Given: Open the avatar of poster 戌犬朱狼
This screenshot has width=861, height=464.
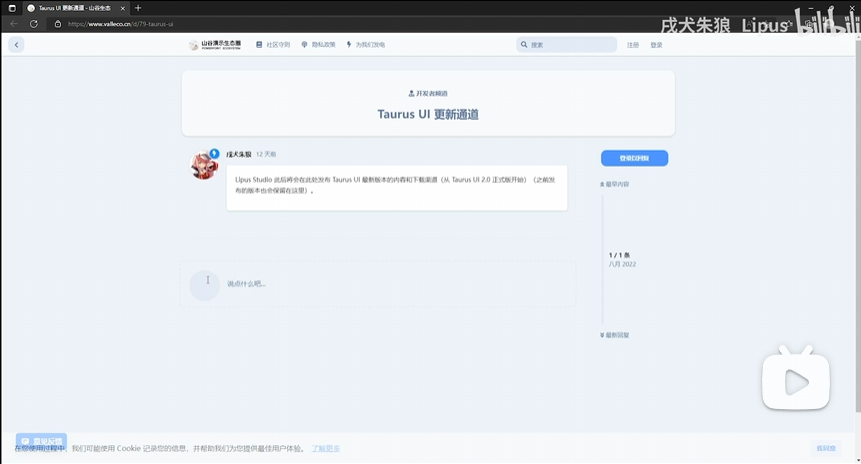Looking at the screenshot, I should coord(204,165).
